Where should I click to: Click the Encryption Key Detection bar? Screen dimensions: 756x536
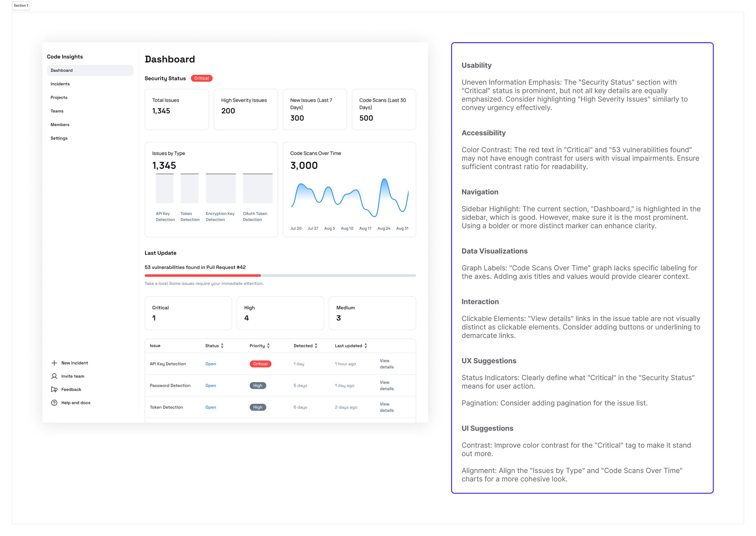(x=220, y=188)
